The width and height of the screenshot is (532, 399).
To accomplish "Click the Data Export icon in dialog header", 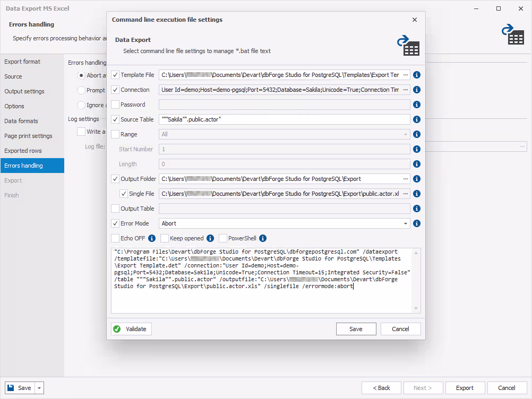I will pos(408,46).
